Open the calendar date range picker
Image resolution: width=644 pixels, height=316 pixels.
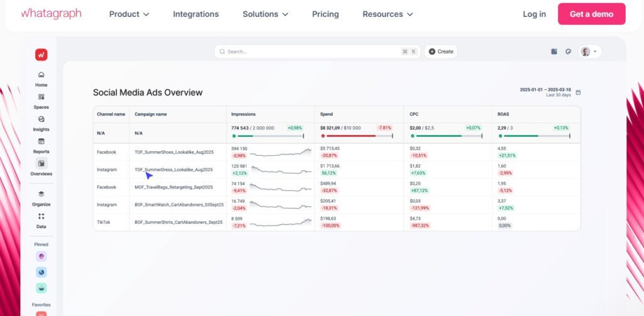(578, 92)
